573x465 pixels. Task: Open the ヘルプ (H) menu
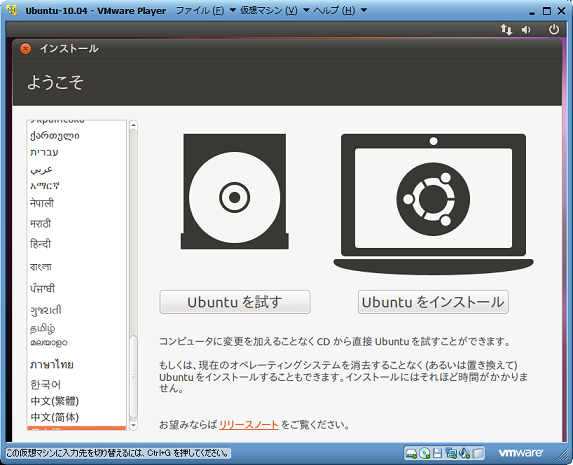point(334,11)
